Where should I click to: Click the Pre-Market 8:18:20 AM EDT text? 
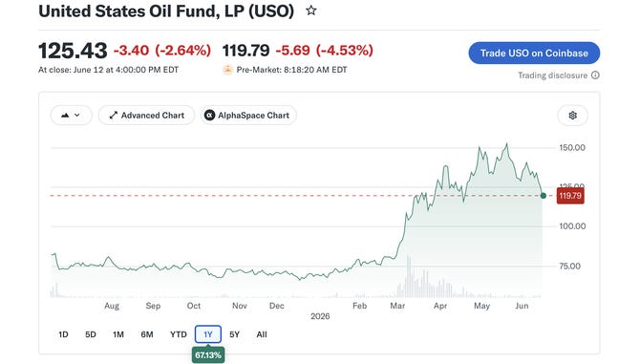tap(291, 70)
